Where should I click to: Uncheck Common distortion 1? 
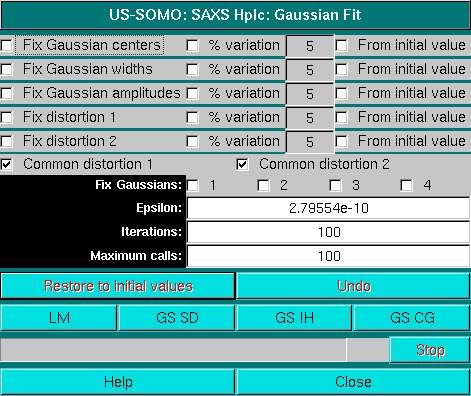tap(6, 164)
